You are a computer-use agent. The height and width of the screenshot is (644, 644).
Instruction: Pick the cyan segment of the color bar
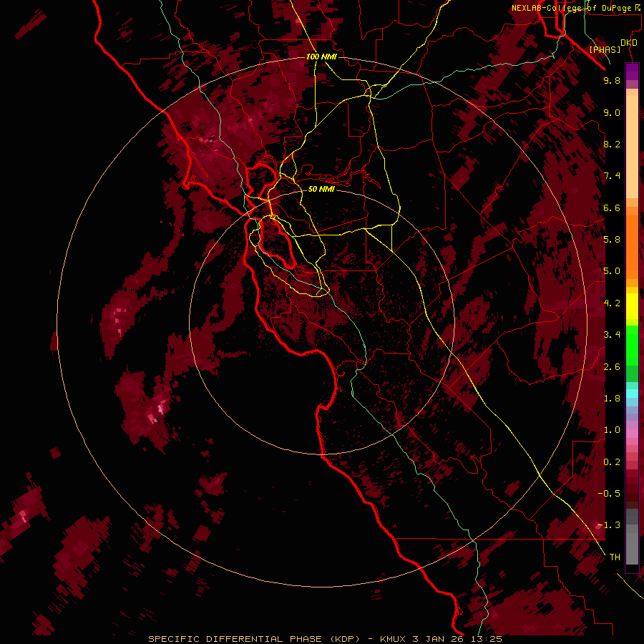(632, 394)
